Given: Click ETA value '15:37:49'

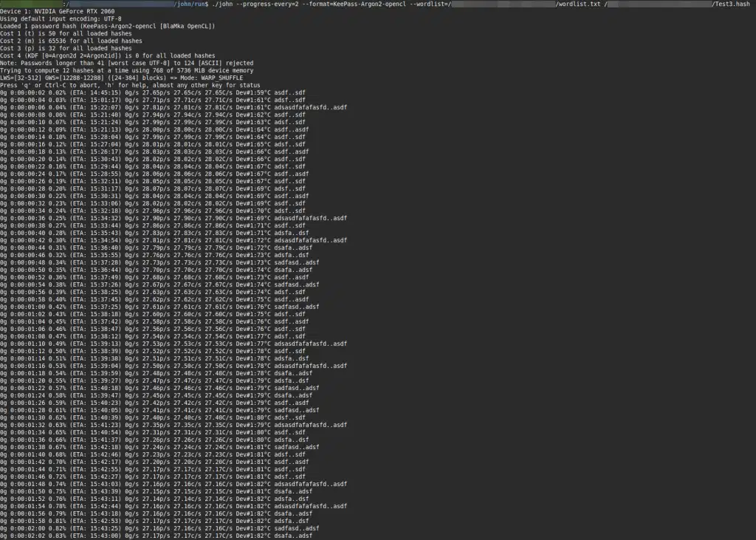Looking at the screenshot, I should pos(103,277).
